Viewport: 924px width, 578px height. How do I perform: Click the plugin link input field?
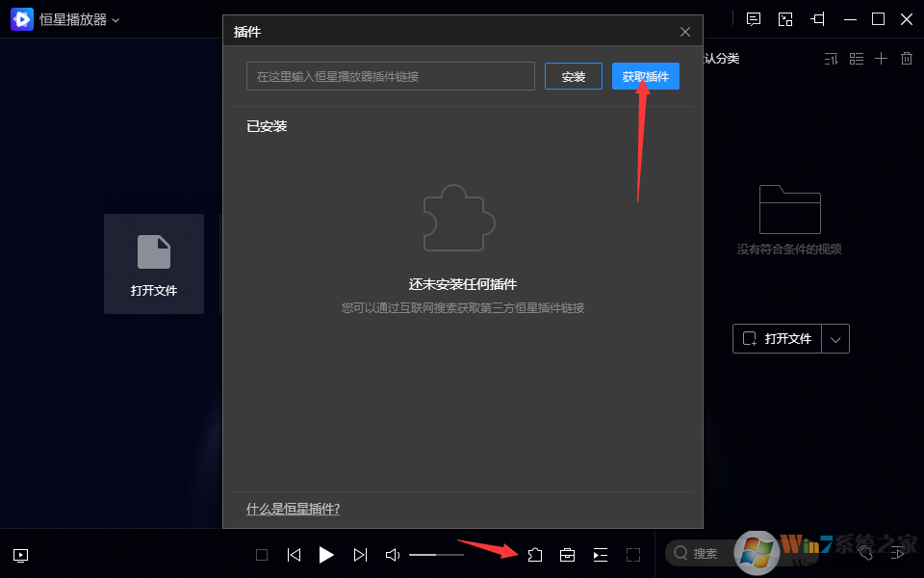[x=390, y=75]
